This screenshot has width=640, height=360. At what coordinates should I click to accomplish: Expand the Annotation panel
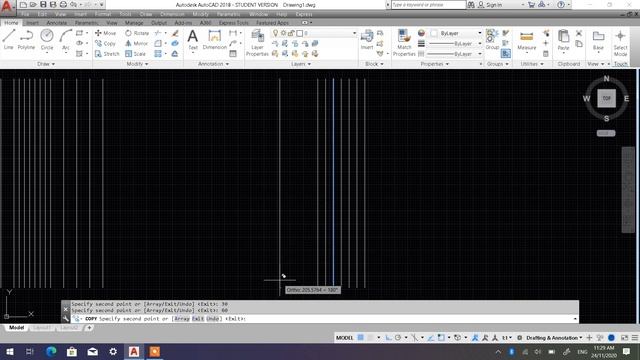pyautogui.click(x=213, y=64)
